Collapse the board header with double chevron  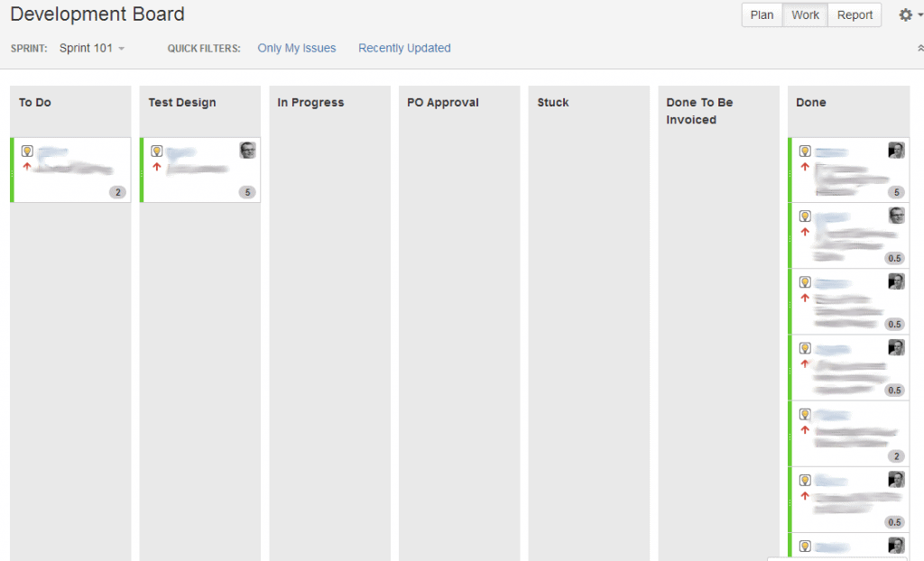pyautogui.click(x=919, y=49)
